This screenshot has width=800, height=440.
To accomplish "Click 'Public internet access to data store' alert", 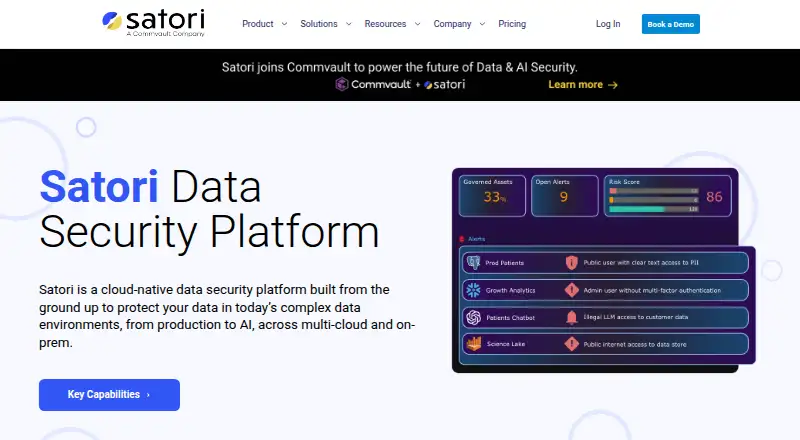I will (635, 345).
